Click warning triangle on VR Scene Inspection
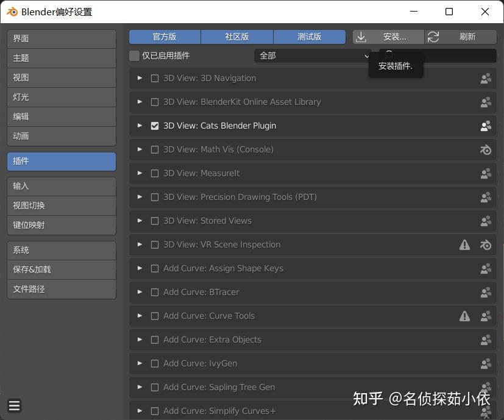The image size is (504, 420). tap(464, 244)
